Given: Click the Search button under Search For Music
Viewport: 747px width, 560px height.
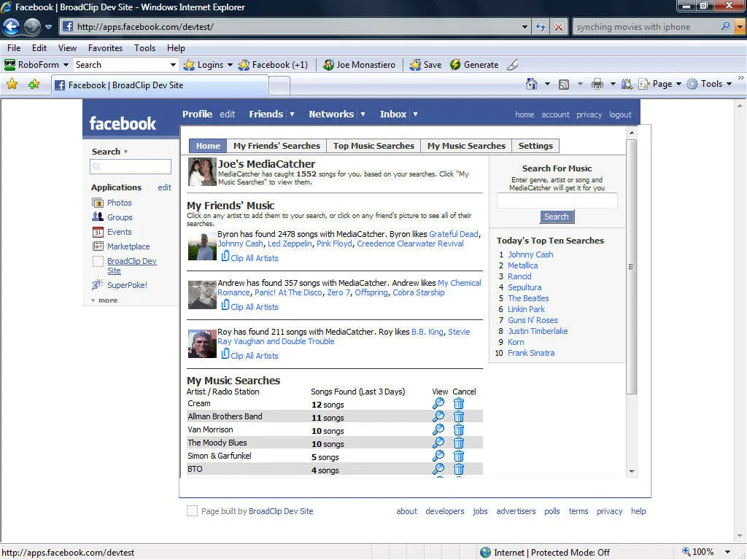Looking at the screenshot, I should click(557, 217).
